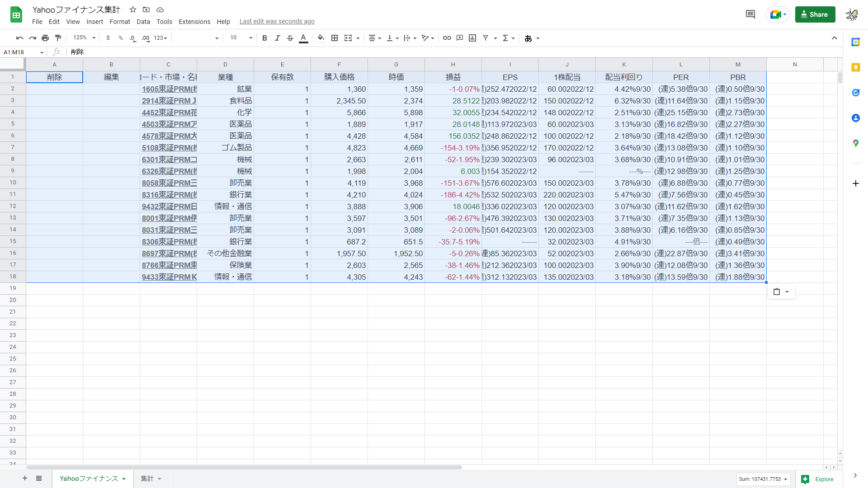Click the insert comment icon
The image size is (868, 488).
click(x=460, y=38)
